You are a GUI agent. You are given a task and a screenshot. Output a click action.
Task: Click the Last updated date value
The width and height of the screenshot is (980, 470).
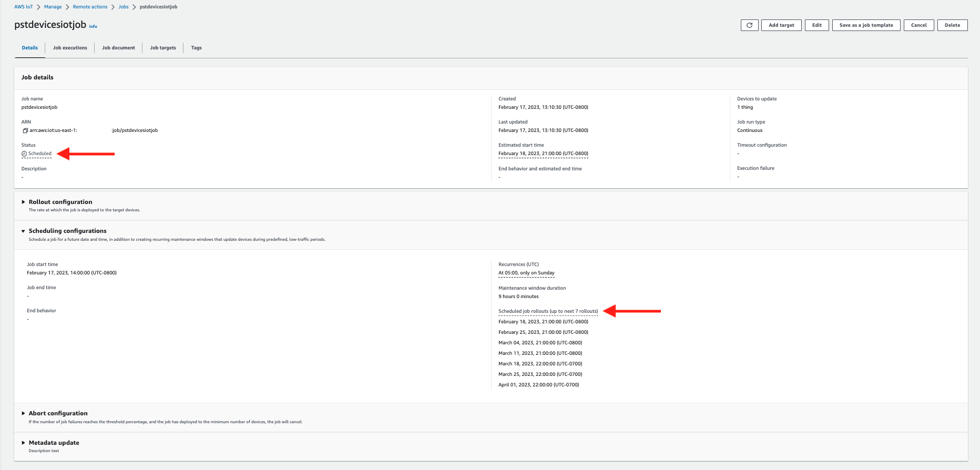[x=543, y=130]
